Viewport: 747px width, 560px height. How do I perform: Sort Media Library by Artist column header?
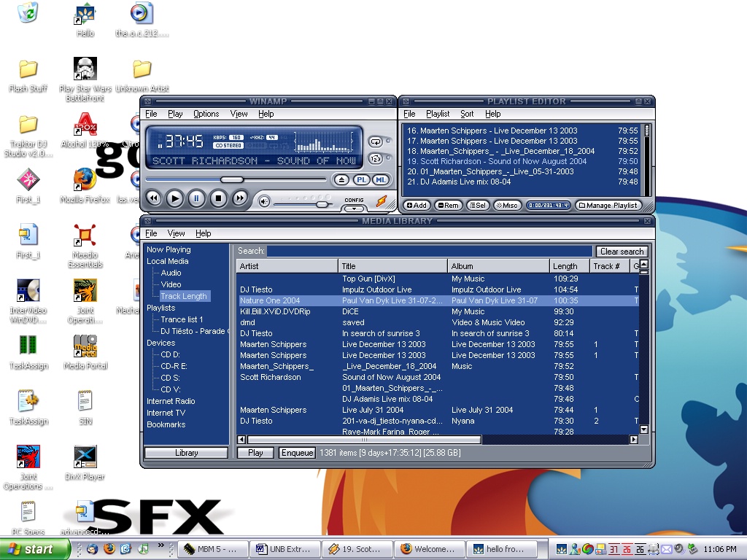(x=287, y=266)
